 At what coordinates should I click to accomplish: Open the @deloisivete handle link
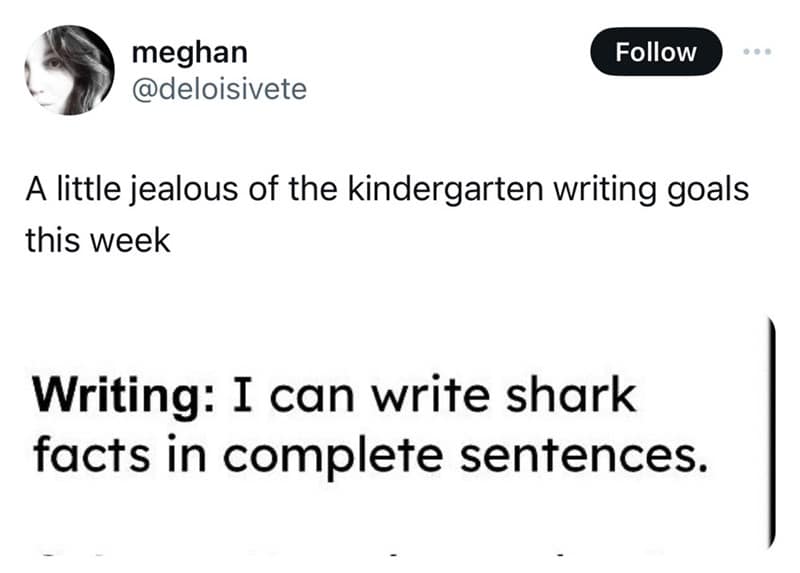click(x=219, y=90)
